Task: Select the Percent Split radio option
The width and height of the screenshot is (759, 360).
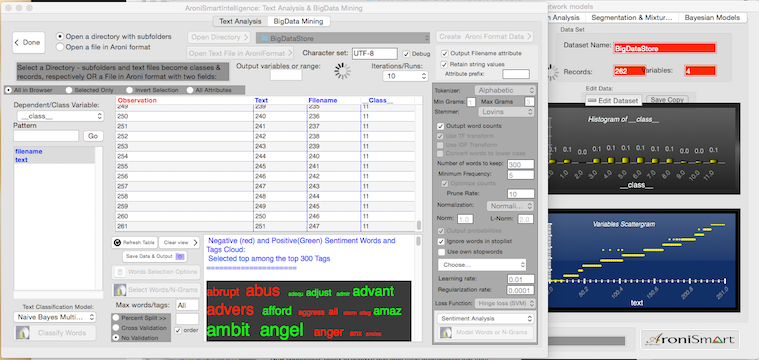Action: pyautogui.click(x=116, y=318)
